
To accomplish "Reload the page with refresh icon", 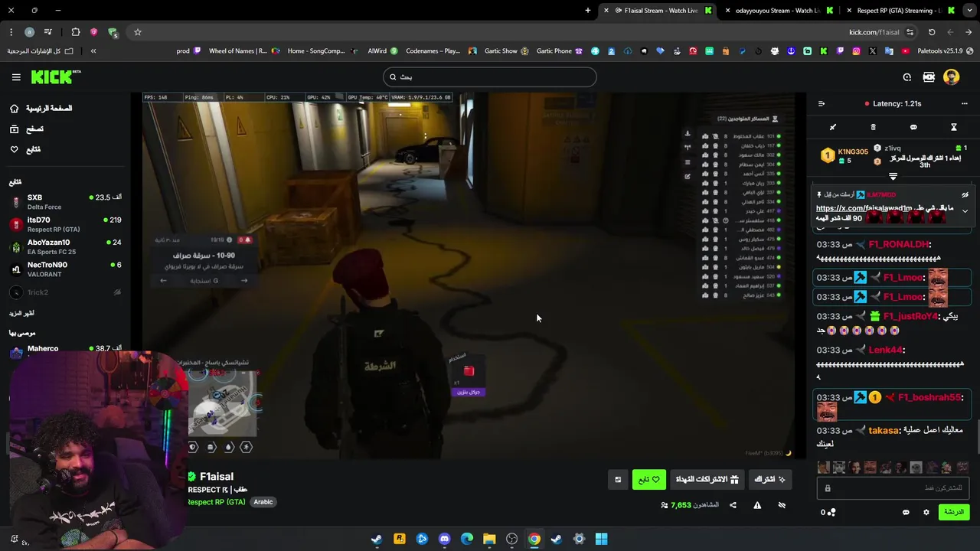I will pos(932,32).
